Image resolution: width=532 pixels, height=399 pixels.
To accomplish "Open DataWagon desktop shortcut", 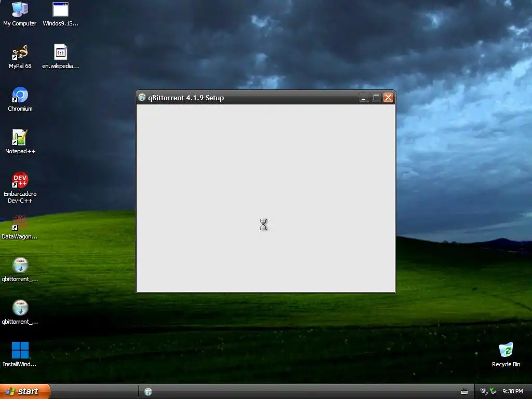I will (x=19, y=227).
